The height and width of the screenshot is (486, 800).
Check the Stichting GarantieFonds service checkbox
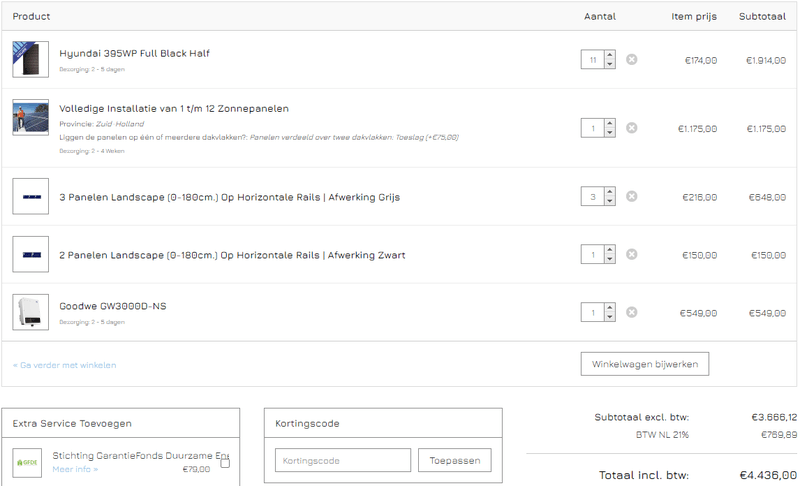[225, 463]
